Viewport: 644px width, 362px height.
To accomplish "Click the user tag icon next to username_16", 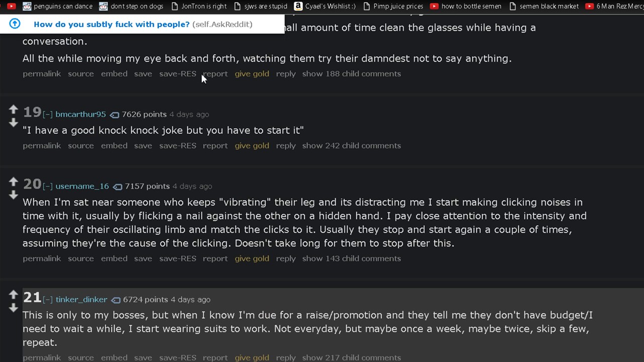I will [117, 187].
